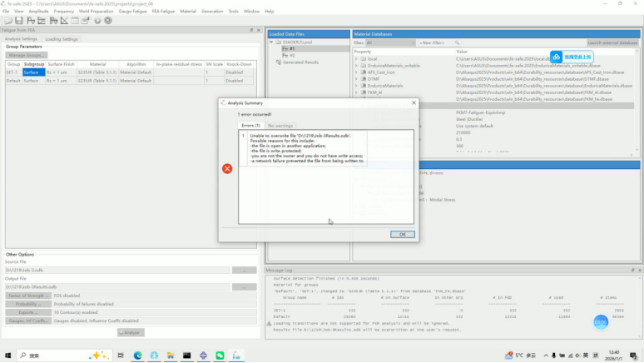This screenshot has width=644, height=363.
Task: Open the Filter All dropdown
Action: [x=390, y=42]
